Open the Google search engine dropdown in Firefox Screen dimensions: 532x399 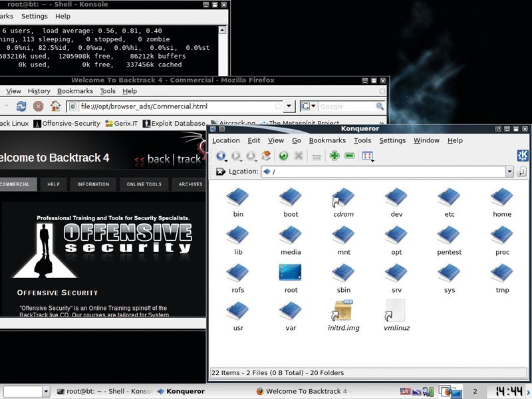(x=313, y=106)
